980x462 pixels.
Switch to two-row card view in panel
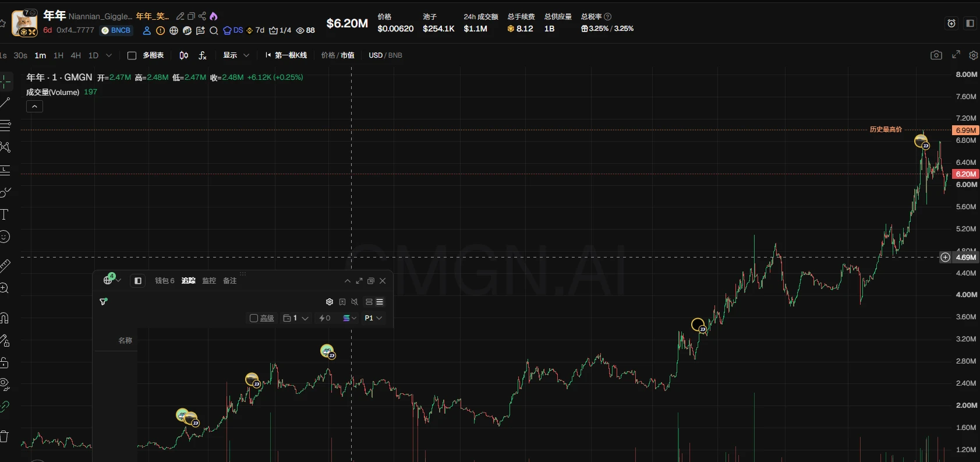pos(369,302)
